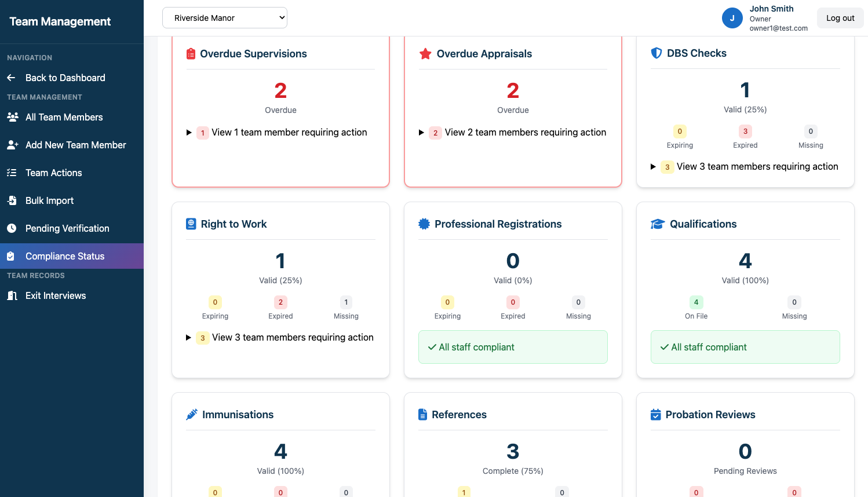Screen dimensions: 868x497
Task: Click the Professional Registrations badge icon
Action: (x=424, y=224)
